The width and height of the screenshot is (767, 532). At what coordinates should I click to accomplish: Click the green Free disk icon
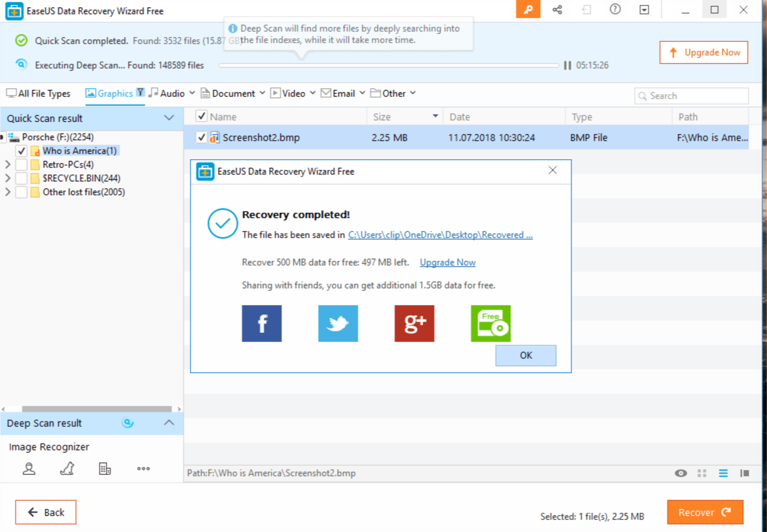[491, 323]
